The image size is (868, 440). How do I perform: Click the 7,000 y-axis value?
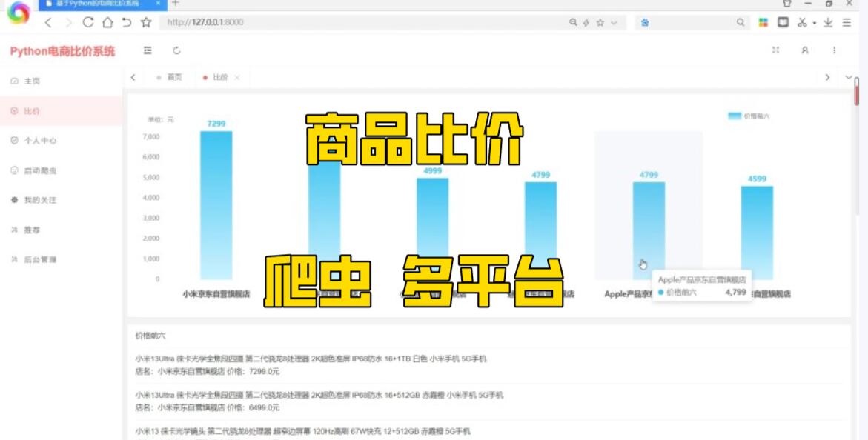tap(151, 137)
